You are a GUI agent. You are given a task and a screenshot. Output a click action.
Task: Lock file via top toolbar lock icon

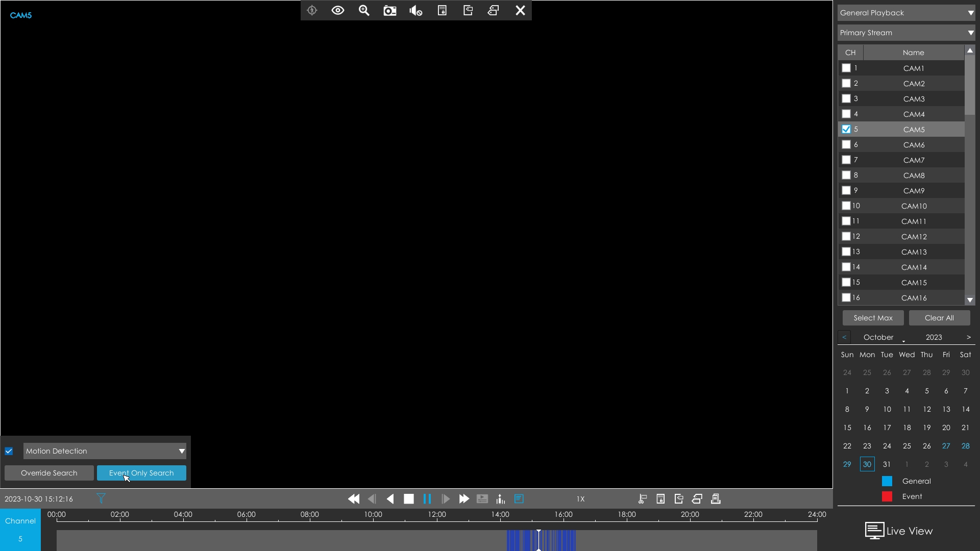click(442, 10)
